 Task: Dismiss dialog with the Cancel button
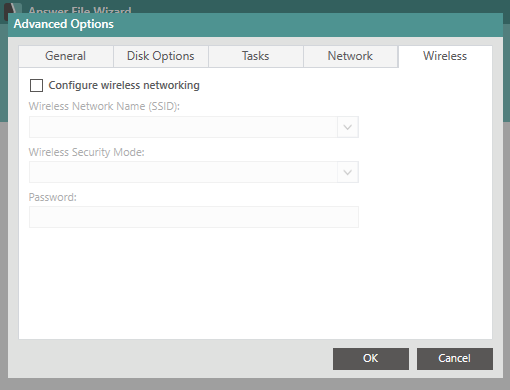(455, 359)
